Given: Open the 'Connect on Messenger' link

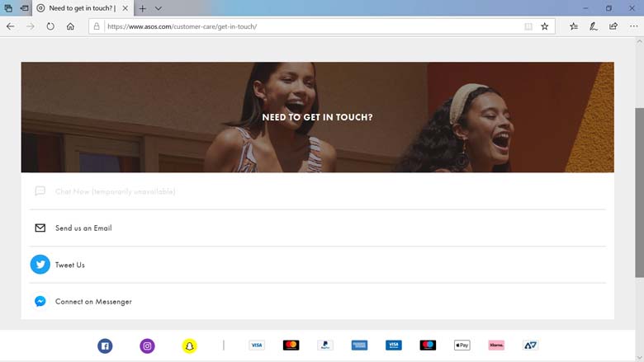Looking at the screenshot, I should tap(93, 302).
